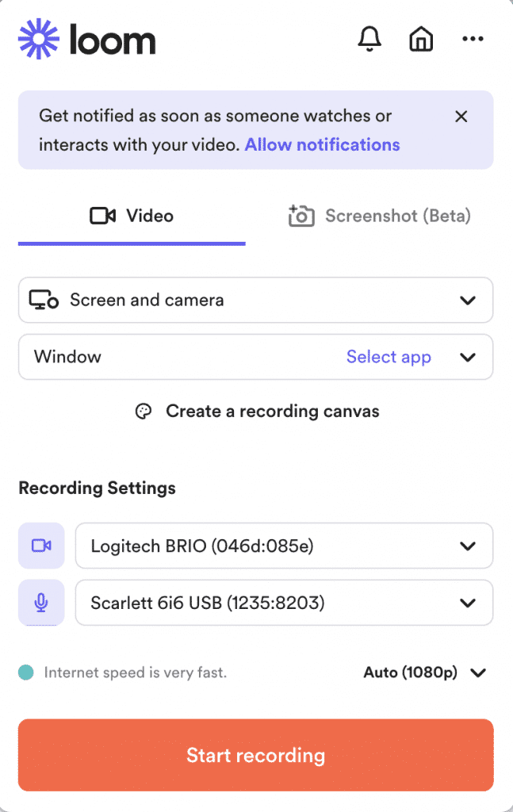Open the notifications bell
Viewport: 513px width, 812px height.
click(x=369, y=39)
